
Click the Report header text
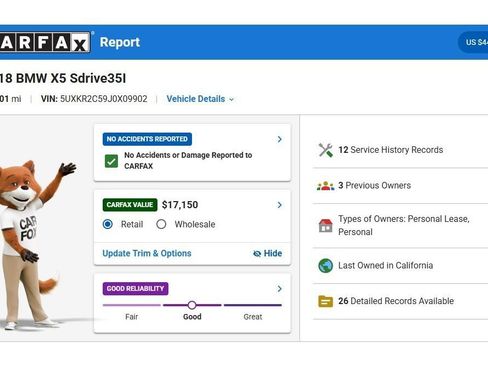pos(120,42)
